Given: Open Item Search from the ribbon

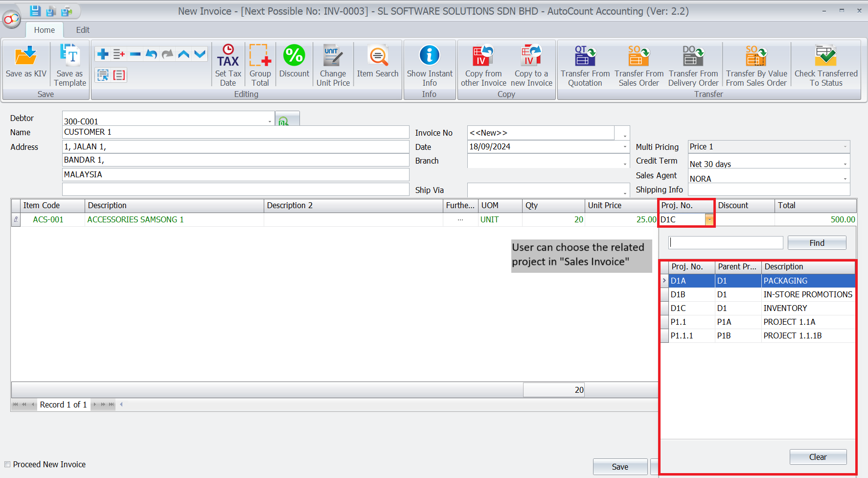Looking at the screenshot, I should coord(378,56).
